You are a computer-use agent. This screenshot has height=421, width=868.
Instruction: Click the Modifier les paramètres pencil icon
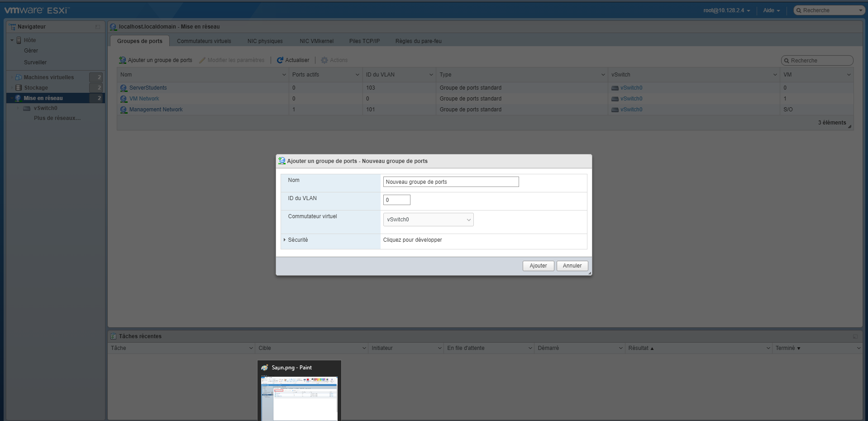click(202, 60)
